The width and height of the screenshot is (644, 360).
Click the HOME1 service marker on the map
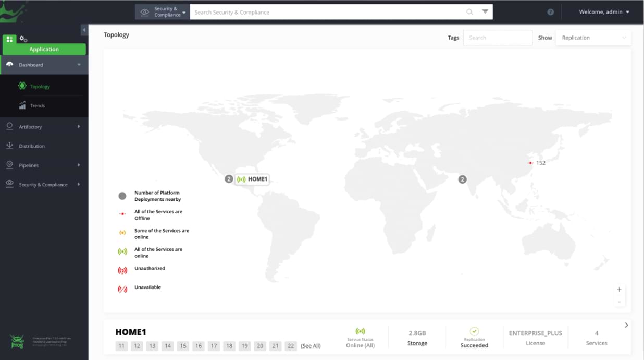point(252,179)
